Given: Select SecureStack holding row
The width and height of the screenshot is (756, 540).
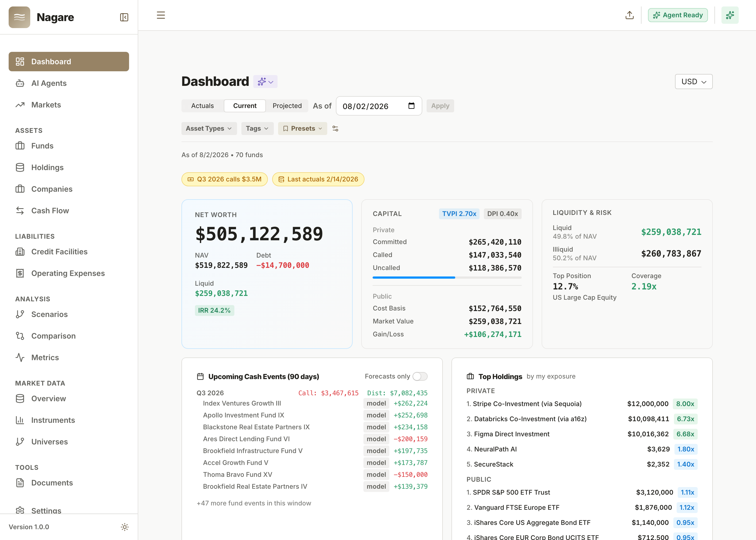Looking at the screenshot, I should (582, 464).
